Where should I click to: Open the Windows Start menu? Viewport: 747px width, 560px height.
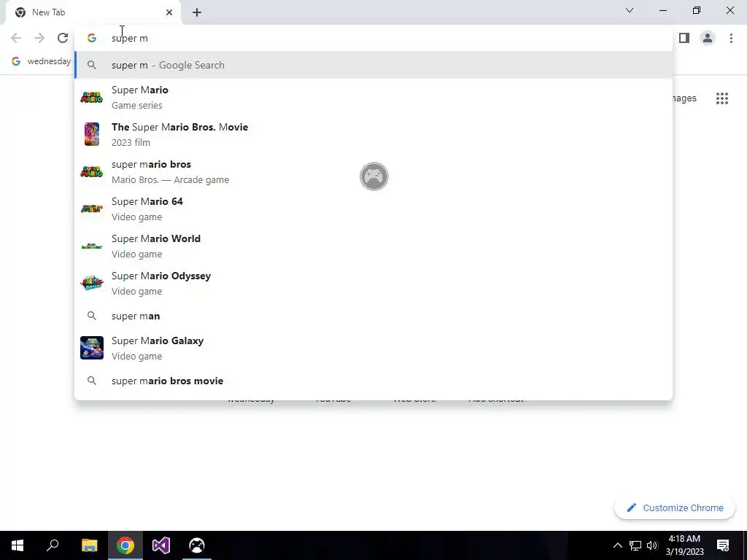18,545
